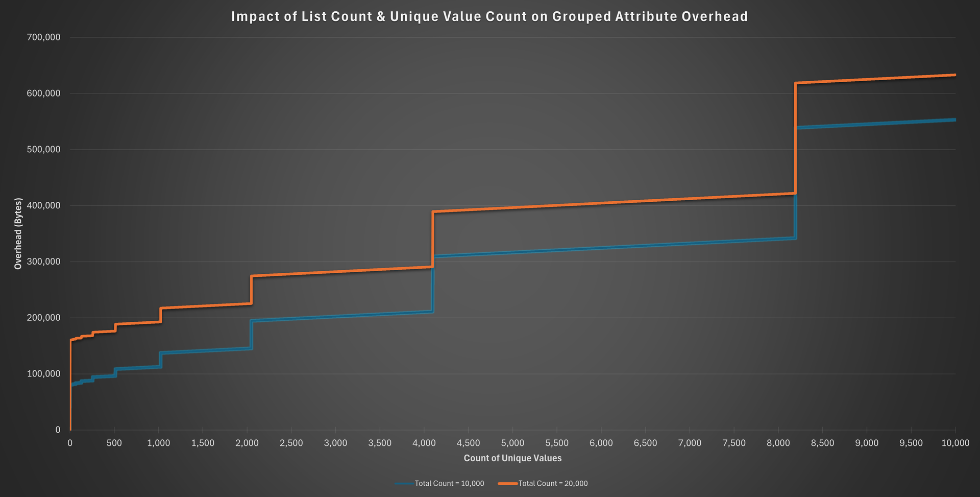Click the 8,500 x-axis label
The width and height of the screenshot is (980, 497).
tap(823, 443)
